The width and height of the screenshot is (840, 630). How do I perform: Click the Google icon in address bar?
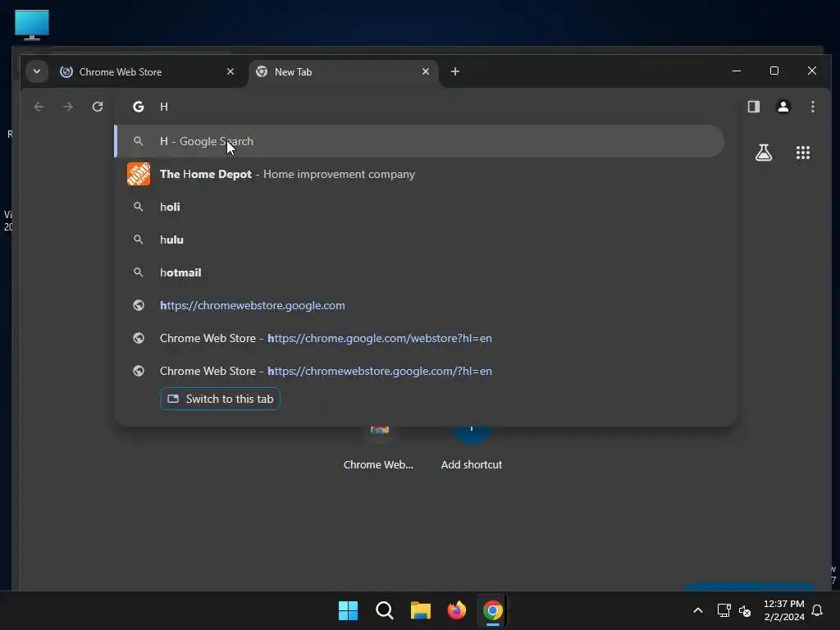pos(138,107)
